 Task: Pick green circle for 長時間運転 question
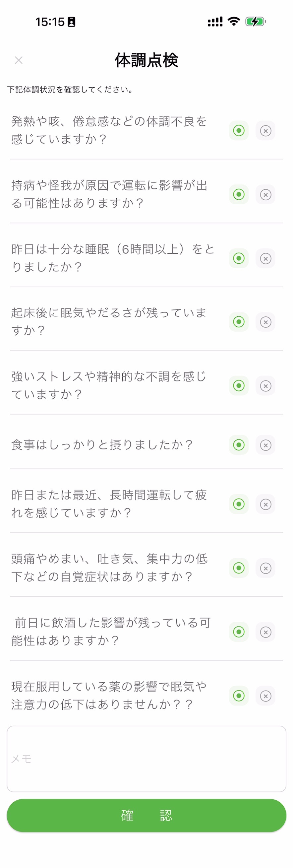tap(239, 504)
